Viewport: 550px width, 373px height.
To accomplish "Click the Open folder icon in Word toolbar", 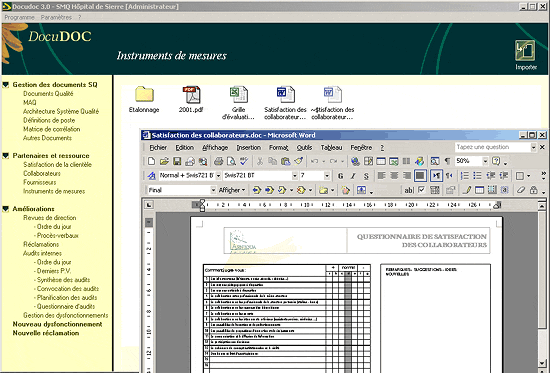I will point(164,161).
